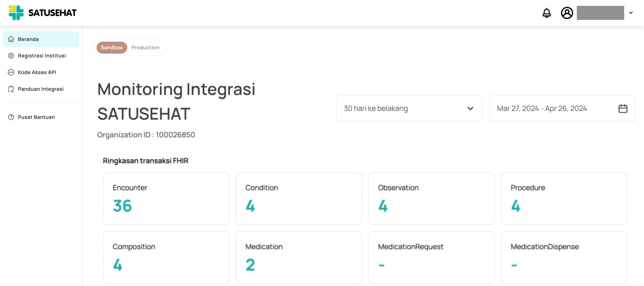Expand the 30 hari ke belakang dropdown
The width and height of the screenshot is (644, 286).
coord(409,109)
